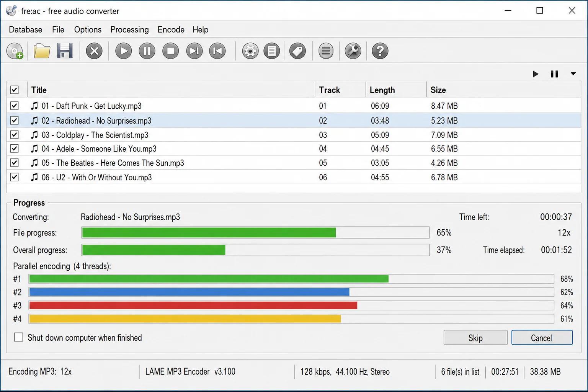588x392 pixels.
Task: Click the Overall progress bar
Action: pyautogui.click(x=255, y=250)
